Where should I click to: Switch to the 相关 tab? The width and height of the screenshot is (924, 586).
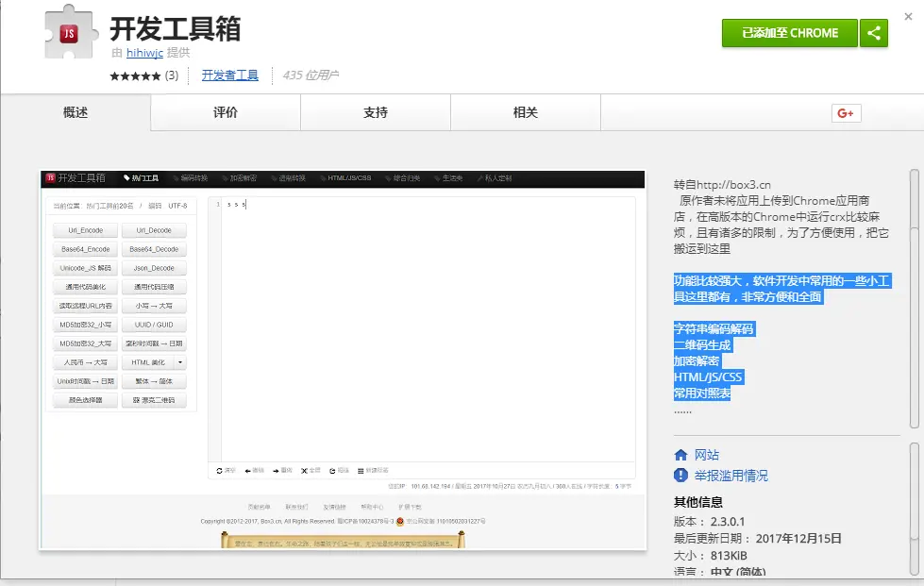click(x=526, y=112)
